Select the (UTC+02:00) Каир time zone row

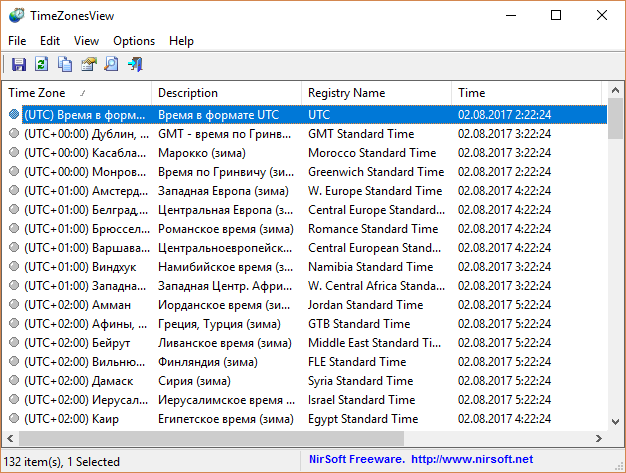(305, 418)
